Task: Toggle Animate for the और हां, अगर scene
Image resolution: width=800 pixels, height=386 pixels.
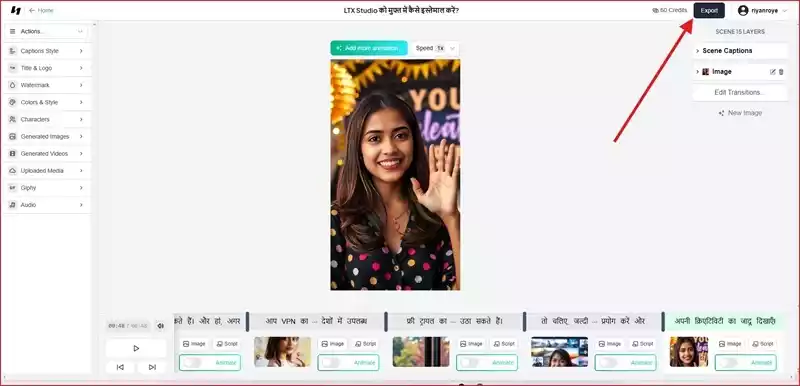Action: pos(193,363)
